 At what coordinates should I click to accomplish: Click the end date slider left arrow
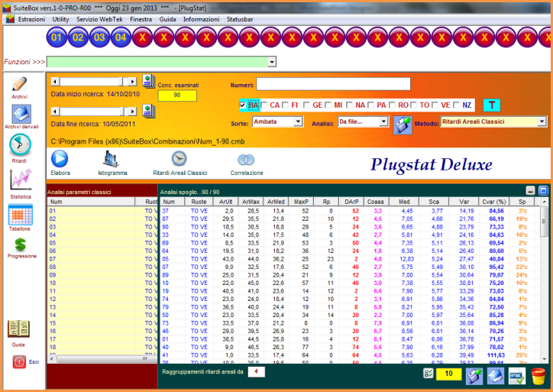(x=55, y=112)
